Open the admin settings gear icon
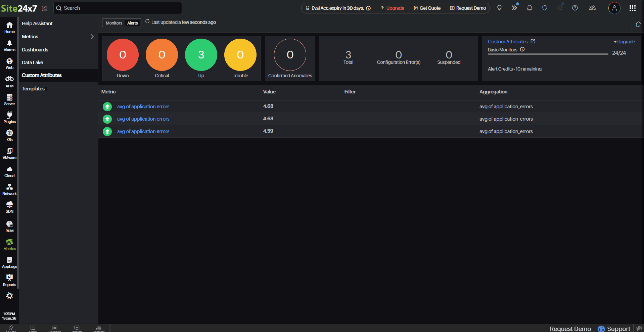 pyautogui.click(x=9, y=296)
